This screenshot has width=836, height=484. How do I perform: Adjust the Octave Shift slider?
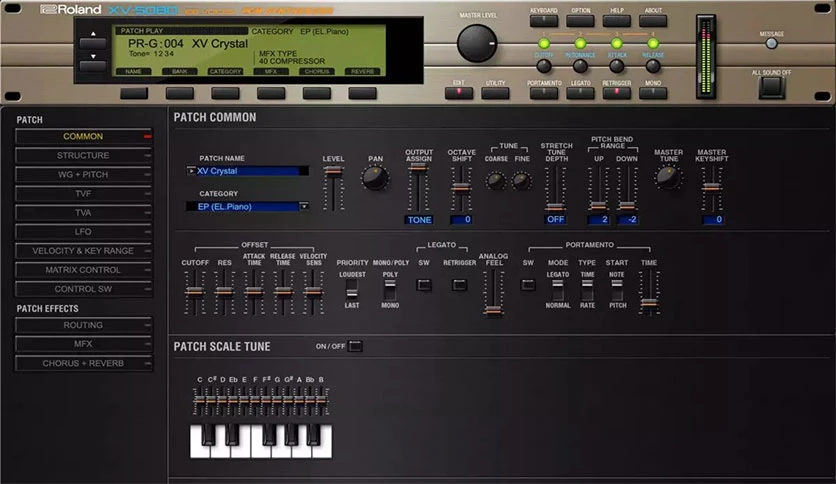pos(461,188)
